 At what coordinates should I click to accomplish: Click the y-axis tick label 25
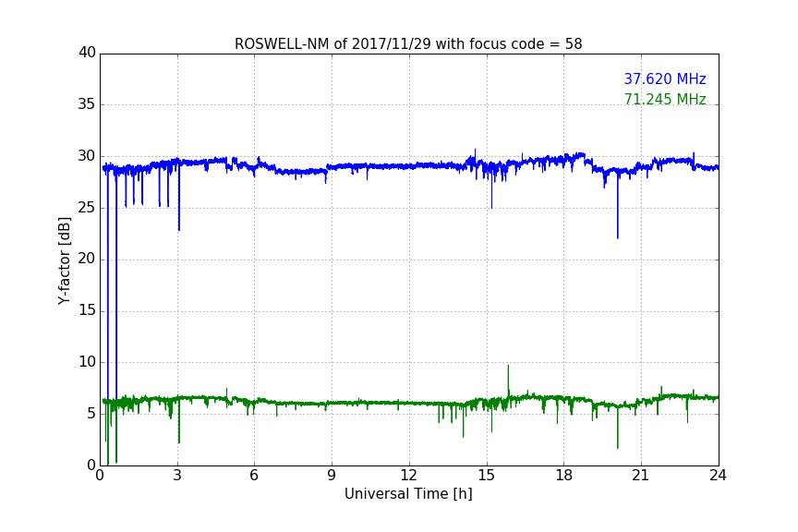coord(87,208)
